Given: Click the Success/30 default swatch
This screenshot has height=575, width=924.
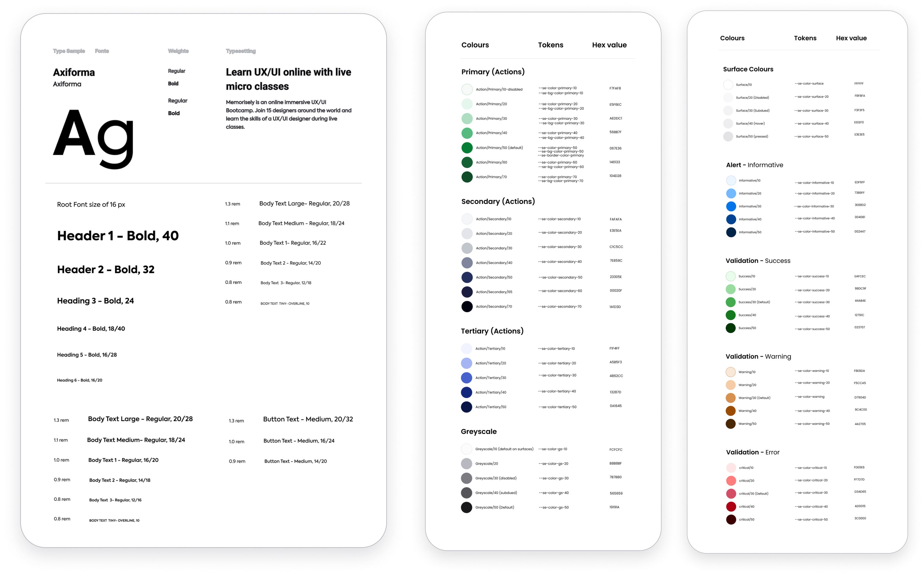Looking at the screenshot, I should pos(731,302).
